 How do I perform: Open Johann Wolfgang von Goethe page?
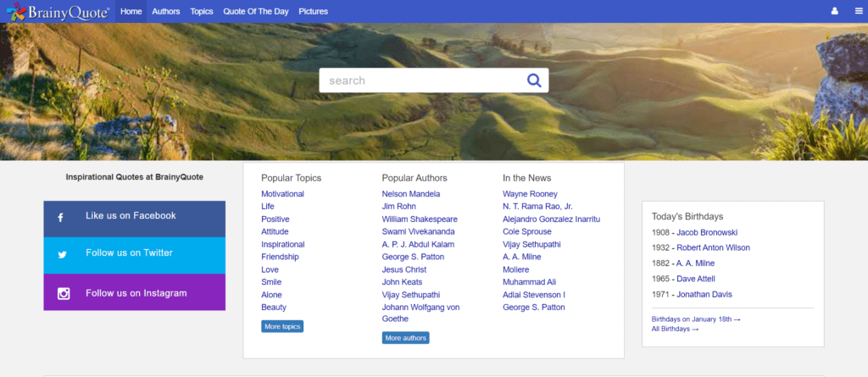(x=420, y=313)
